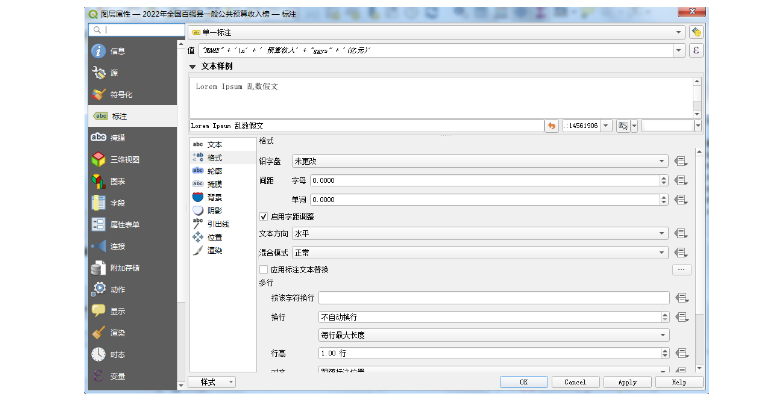Open the 三维视图 (3D View) page
773x413 pixels.
pyautogui.click(x=132, y=159)
